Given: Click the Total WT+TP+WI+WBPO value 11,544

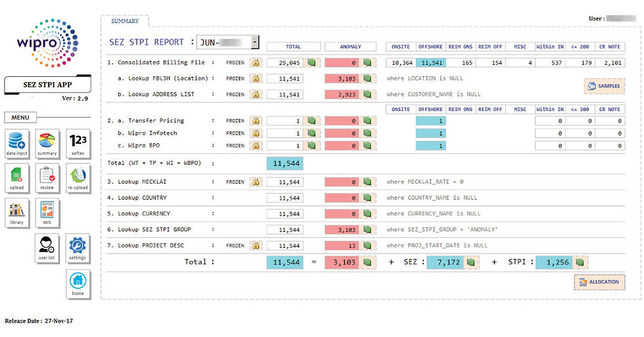Looking at the screenshot, I should (x=285, y=164).
